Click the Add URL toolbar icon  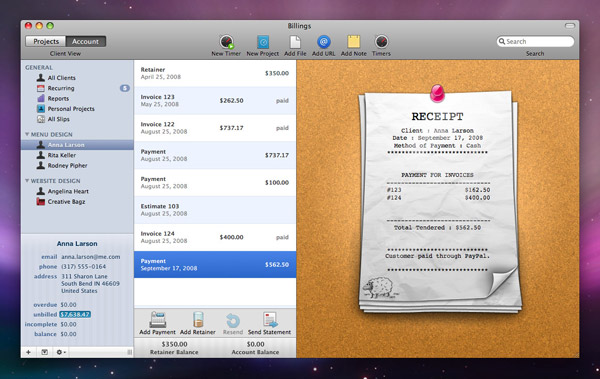pos(324,42)
